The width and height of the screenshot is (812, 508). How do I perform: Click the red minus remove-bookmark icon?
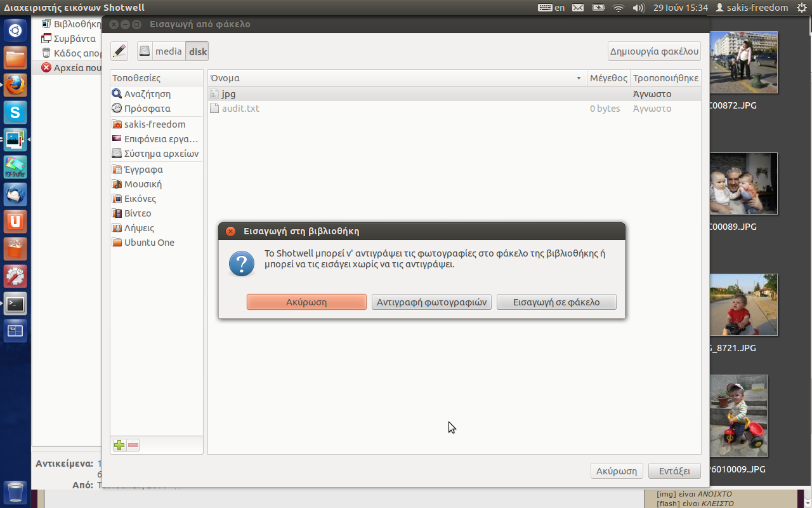[x=133, y=445]
